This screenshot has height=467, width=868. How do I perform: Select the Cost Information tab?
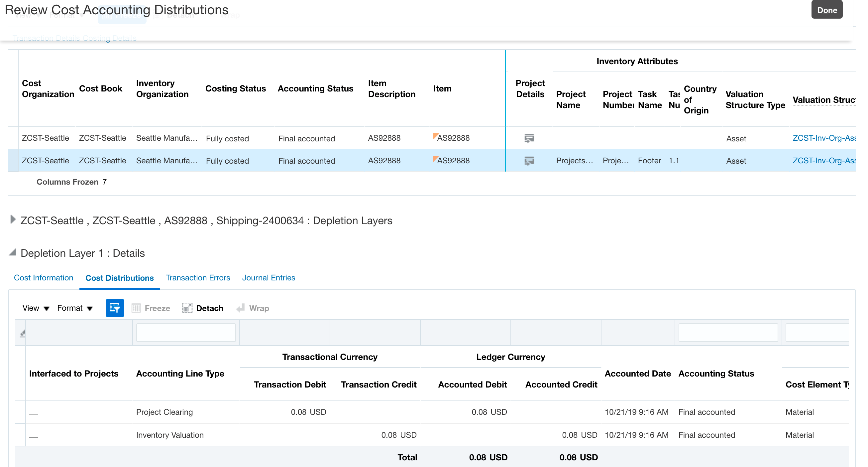[x=43, y=277]
